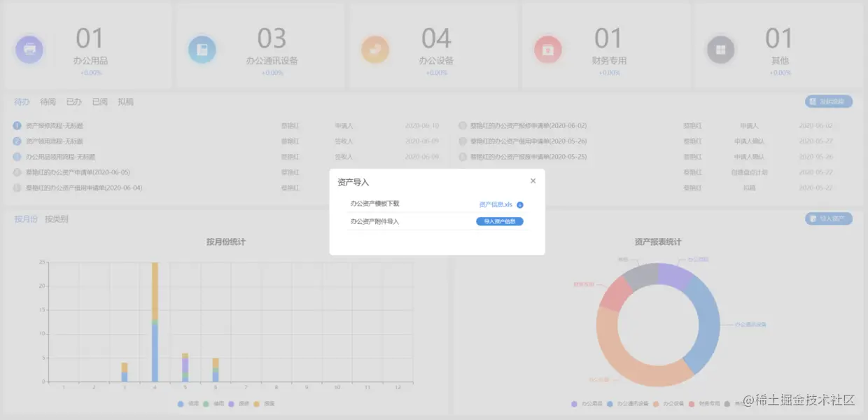
Task: Toggle the orange legend entry in bar chart
Action: [264, 404]
